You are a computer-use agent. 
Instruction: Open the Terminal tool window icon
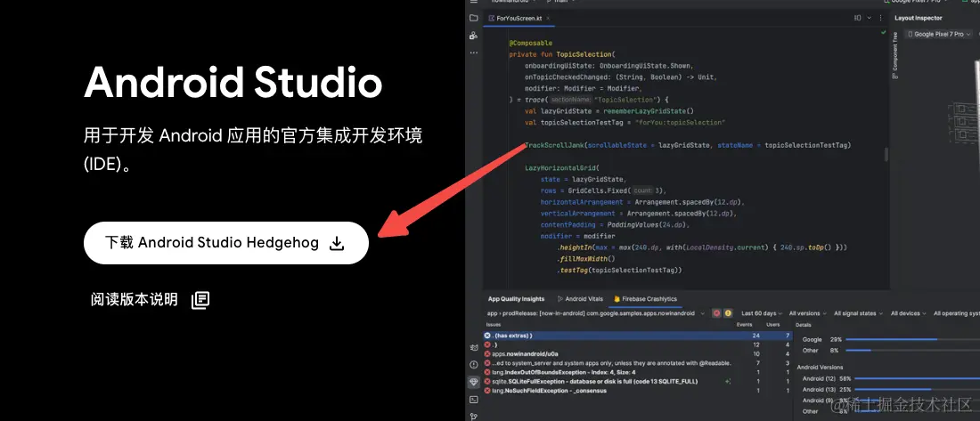pyautogui.click(x=474, y=399)
